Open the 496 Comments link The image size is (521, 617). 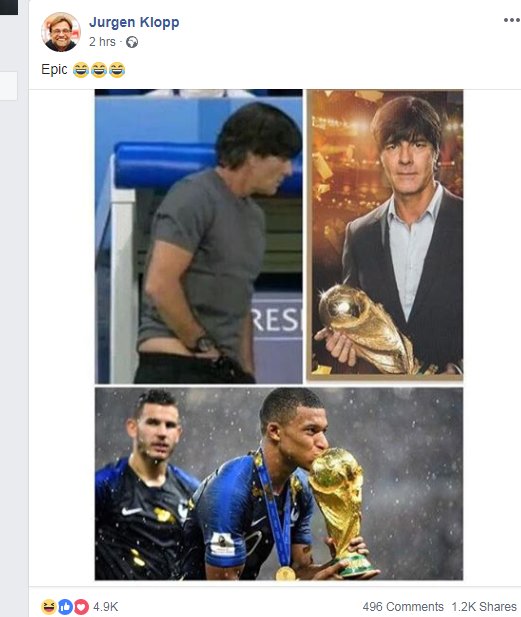click(x=403, y=606)
